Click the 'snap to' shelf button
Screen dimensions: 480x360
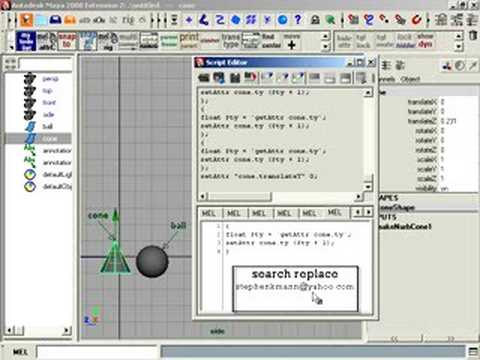tap(67, 41)
